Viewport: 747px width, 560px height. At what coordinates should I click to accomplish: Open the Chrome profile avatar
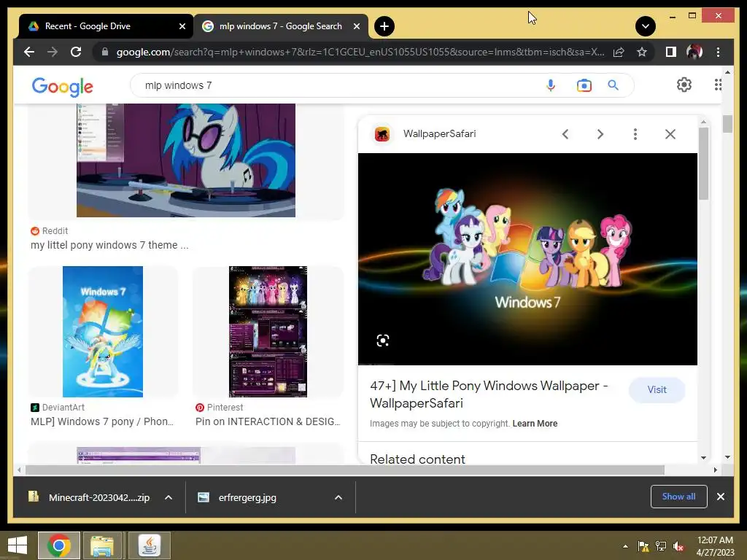694,52
